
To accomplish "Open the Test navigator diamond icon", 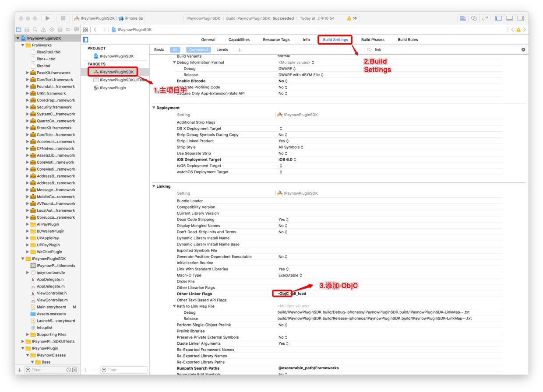I will coord(52,30).
